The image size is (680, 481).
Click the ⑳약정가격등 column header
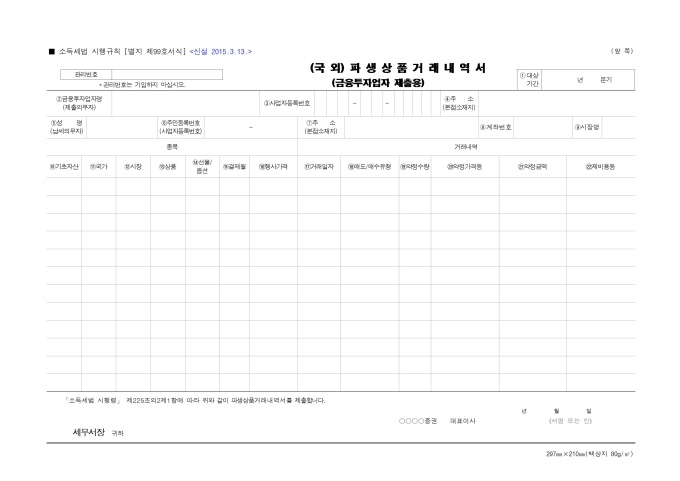coord(464,167)
